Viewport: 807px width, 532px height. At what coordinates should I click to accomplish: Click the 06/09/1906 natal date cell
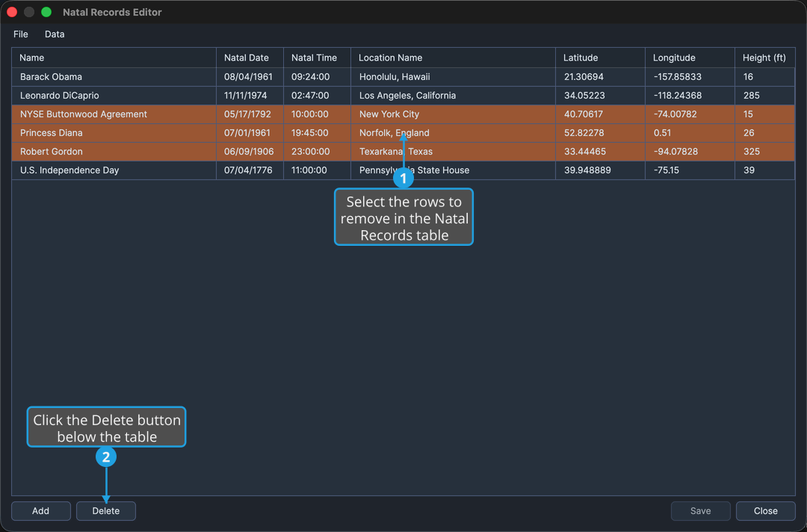[250, 151]
